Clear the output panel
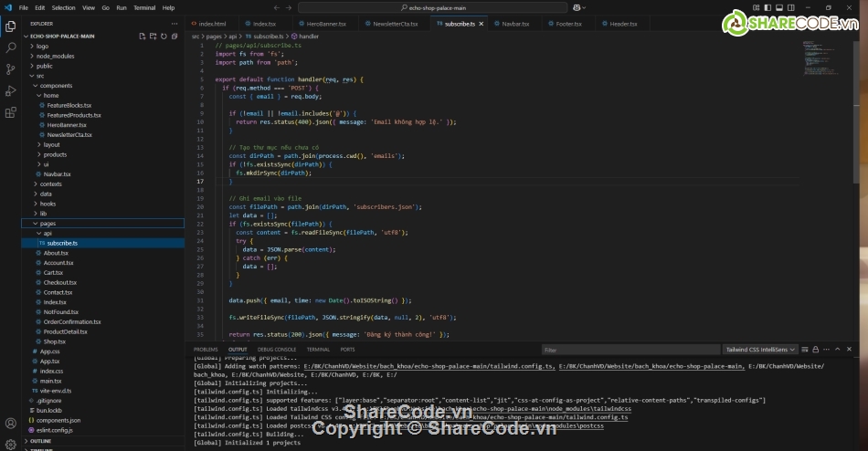 click(x=805, y=350)
